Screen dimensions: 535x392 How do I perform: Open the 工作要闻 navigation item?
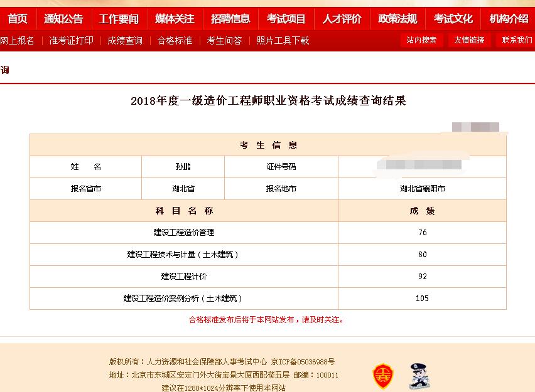[119, 19]
